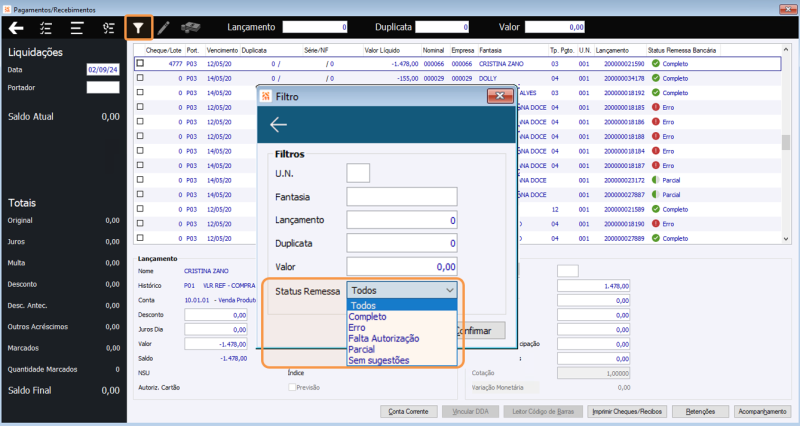
Task: Click Imprimir Cheques/Recibos button
Action: 627,411
